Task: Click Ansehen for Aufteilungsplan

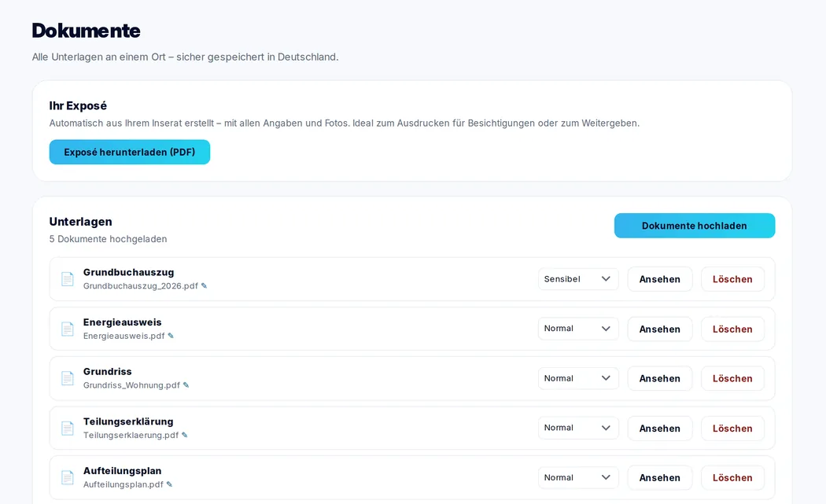Action: coord(659,478)
